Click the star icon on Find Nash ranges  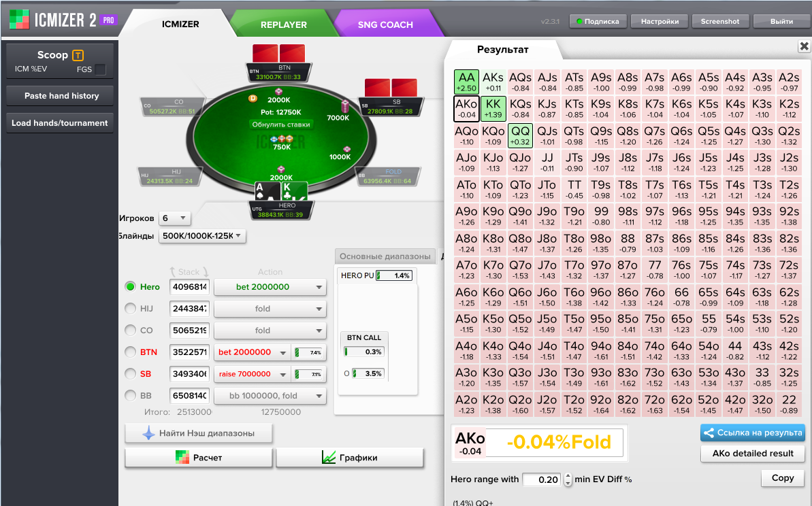[x=148, y=433]
